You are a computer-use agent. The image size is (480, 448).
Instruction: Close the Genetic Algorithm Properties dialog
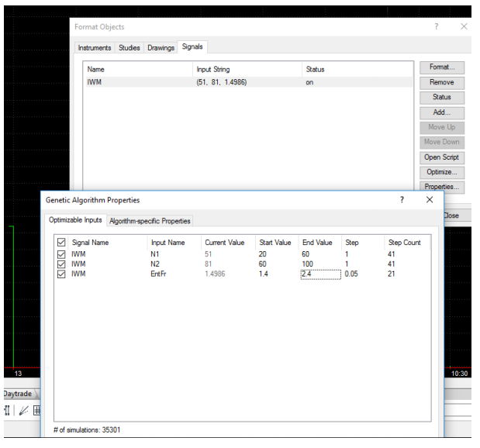[430, 200]
